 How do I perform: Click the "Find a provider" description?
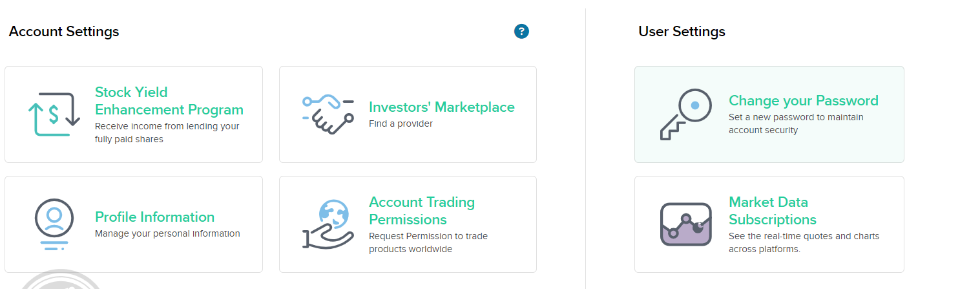pyautogui.click(x=401, y=123)
